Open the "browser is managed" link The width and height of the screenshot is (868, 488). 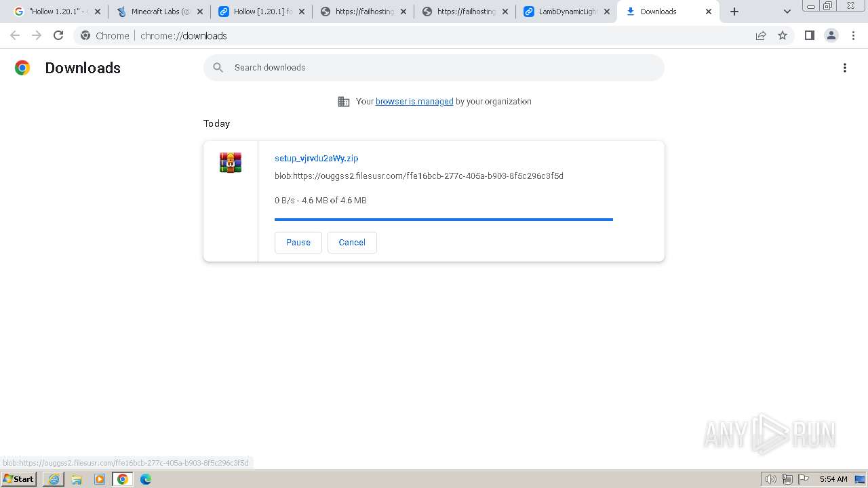click(414, 102)
